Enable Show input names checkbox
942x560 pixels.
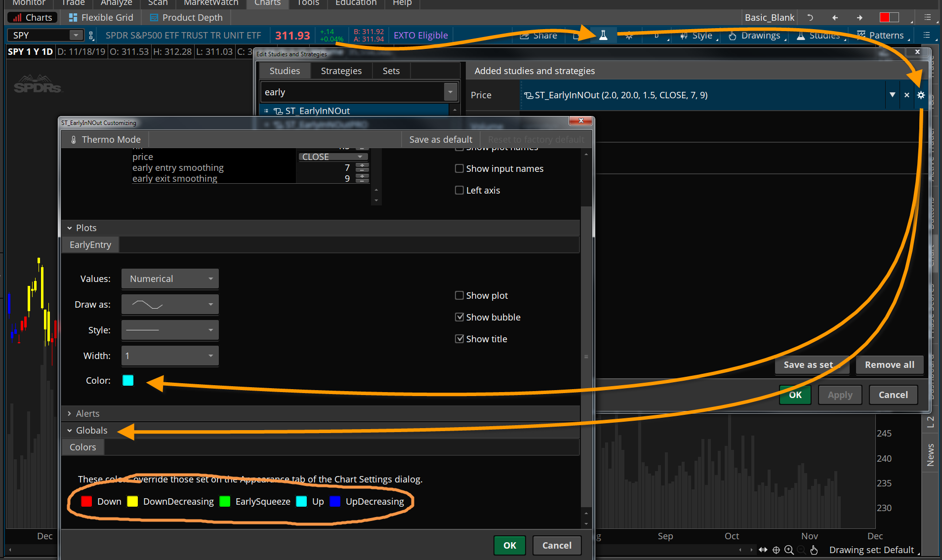[459, 168]
